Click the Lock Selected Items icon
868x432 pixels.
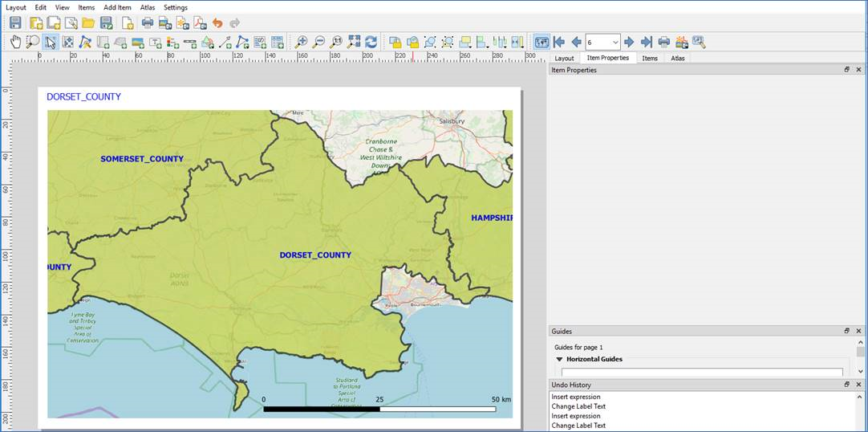pos(395,42)
